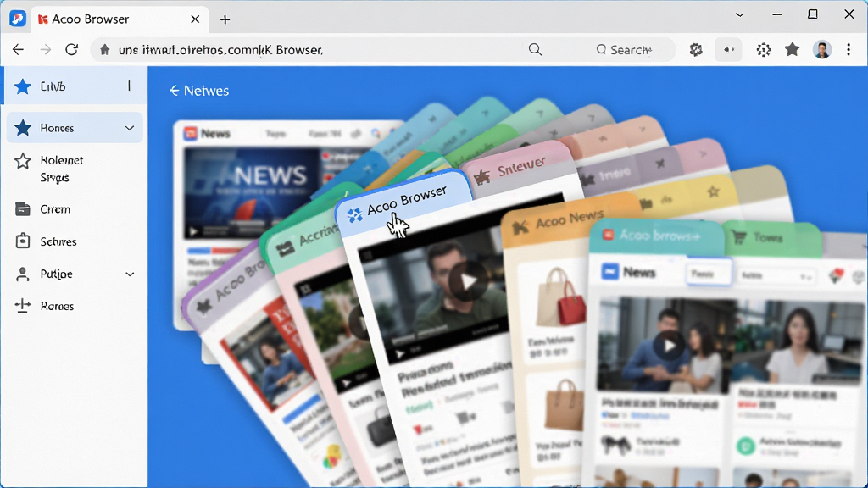The height and width of the screenshot is (488, 868).
Task: Click the brown tote bag product image
Action: pos(564,406)
